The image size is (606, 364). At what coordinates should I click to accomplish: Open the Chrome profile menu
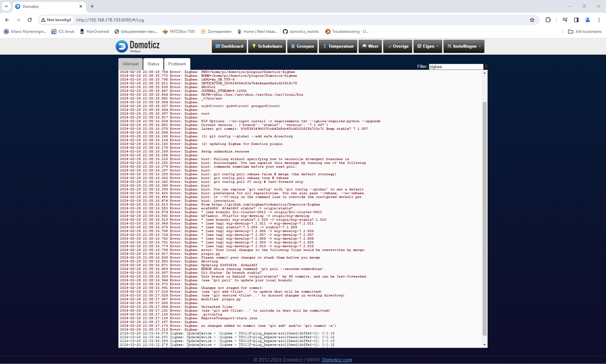588,20
